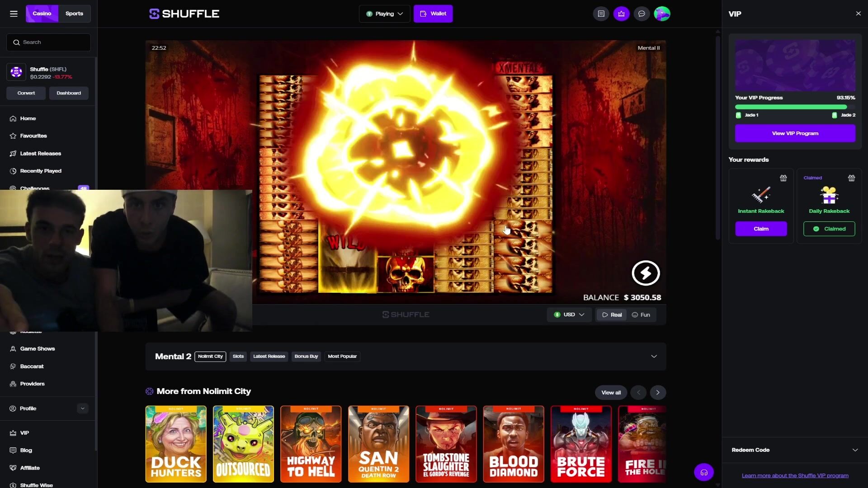Open the SHFL Dashboard button
Screen dimensions: 868x488
tap(69, 93)
